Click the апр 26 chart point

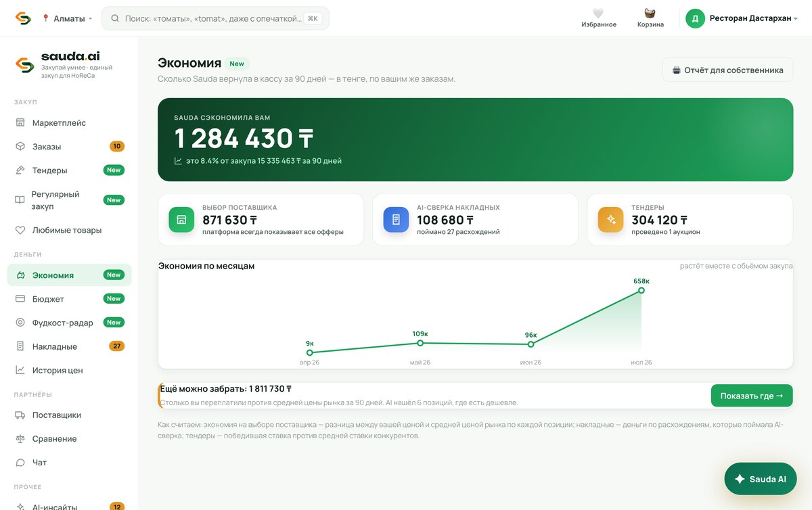point(309,352)
